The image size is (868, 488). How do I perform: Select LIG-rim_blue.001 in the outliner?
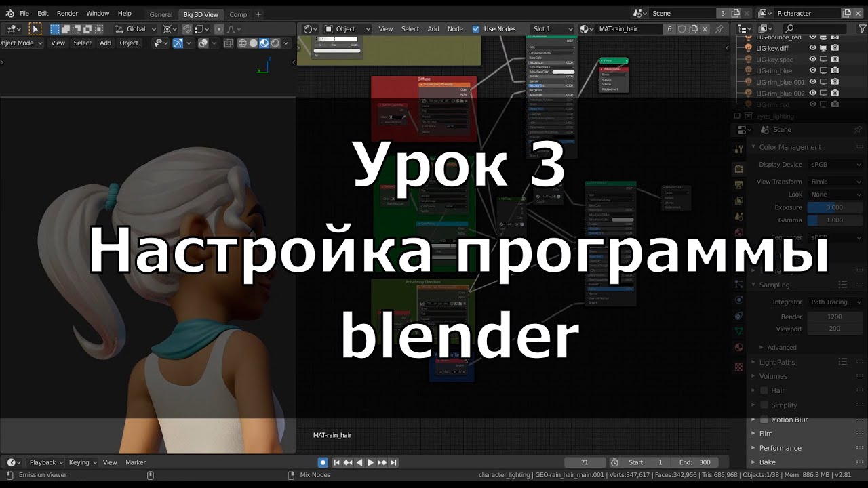click(780, 82)
